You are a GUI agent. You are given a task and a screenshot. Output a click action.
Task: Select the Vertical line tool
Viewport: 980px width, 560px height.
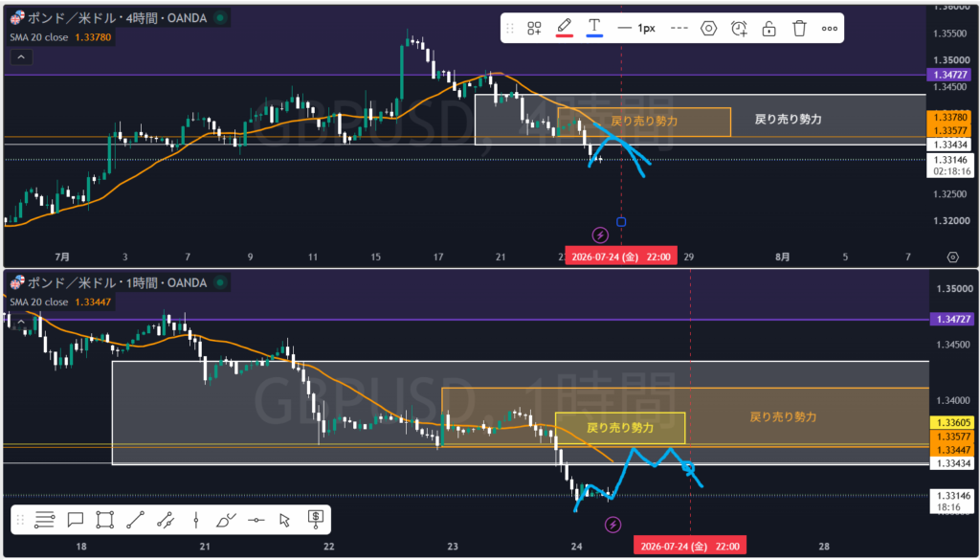point(195,520)
